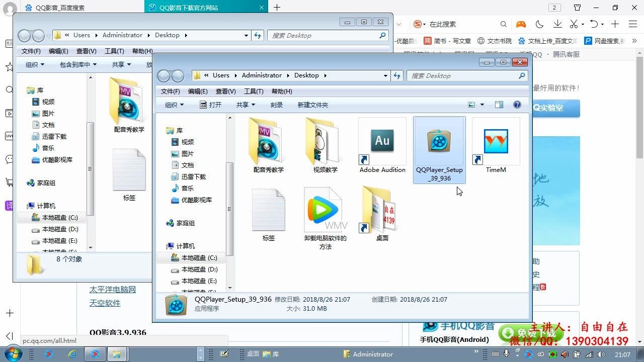Image resolution: width=644 pixels, height=362 pixels.
Task: Open 文杰书院 bookmark
Action: point(495,41)
